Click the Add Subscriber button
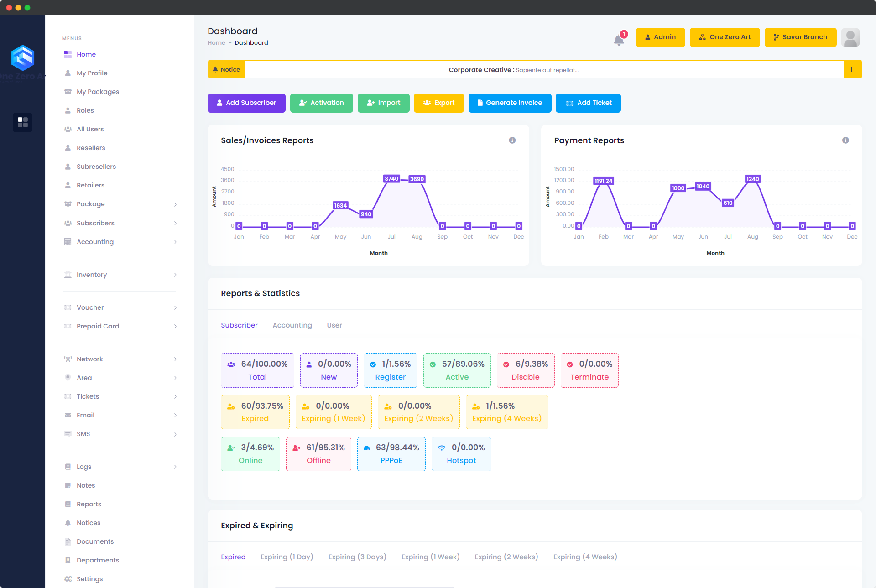 pyautogui.click(x=246, y=103)
